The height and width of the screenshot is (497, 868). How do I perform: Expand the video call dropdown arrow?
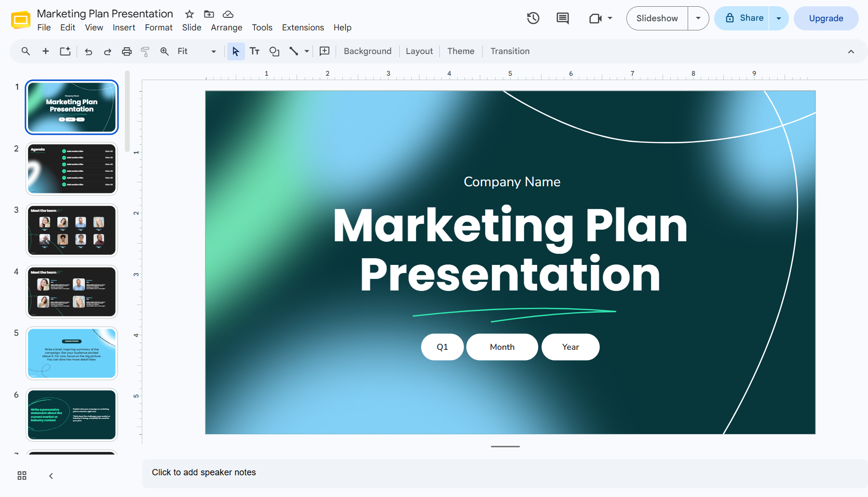(x=610, y=18)
